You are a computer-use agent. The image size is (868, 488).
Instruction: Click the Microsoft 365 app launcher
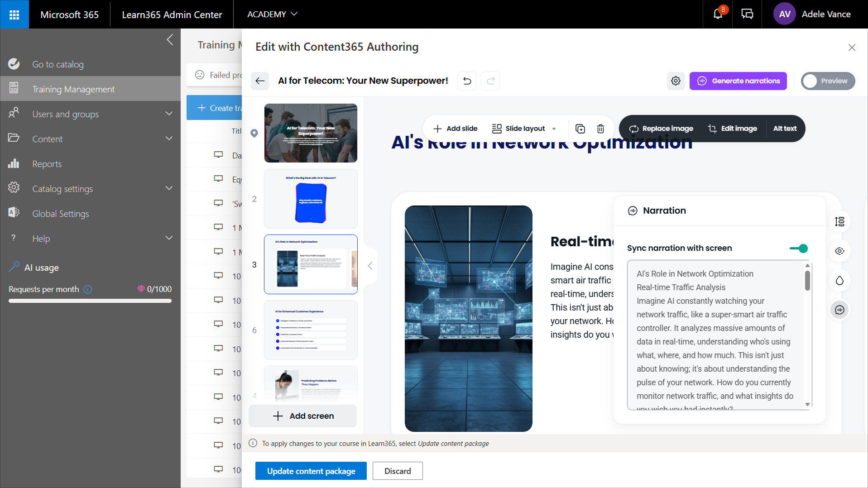[14, 14]
